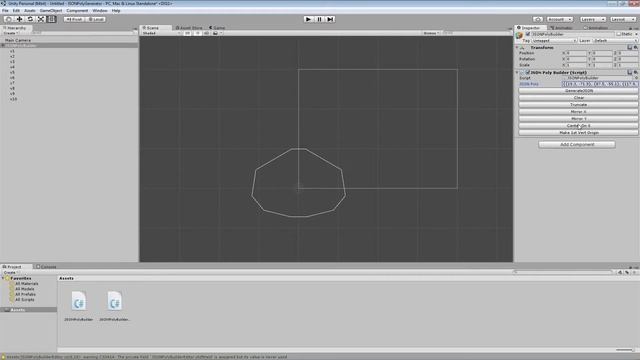
Task: Select the Rotate tool in the toolbar
Action: pyautogui.click(x=30, y=19)
